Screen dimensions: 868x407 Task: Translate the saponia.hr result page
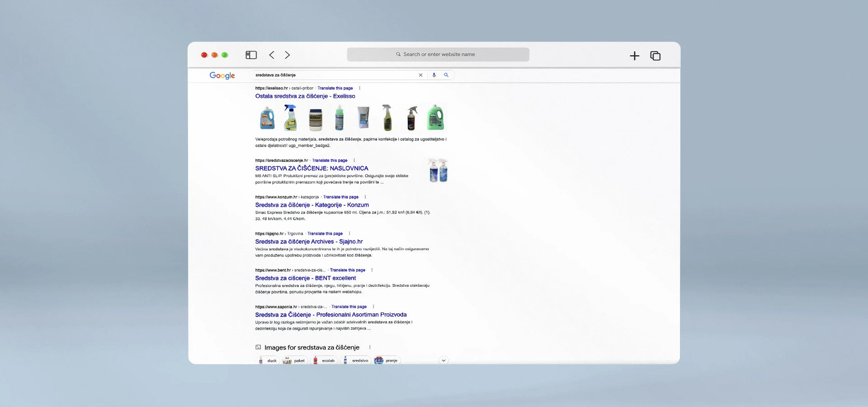point(349,307)
